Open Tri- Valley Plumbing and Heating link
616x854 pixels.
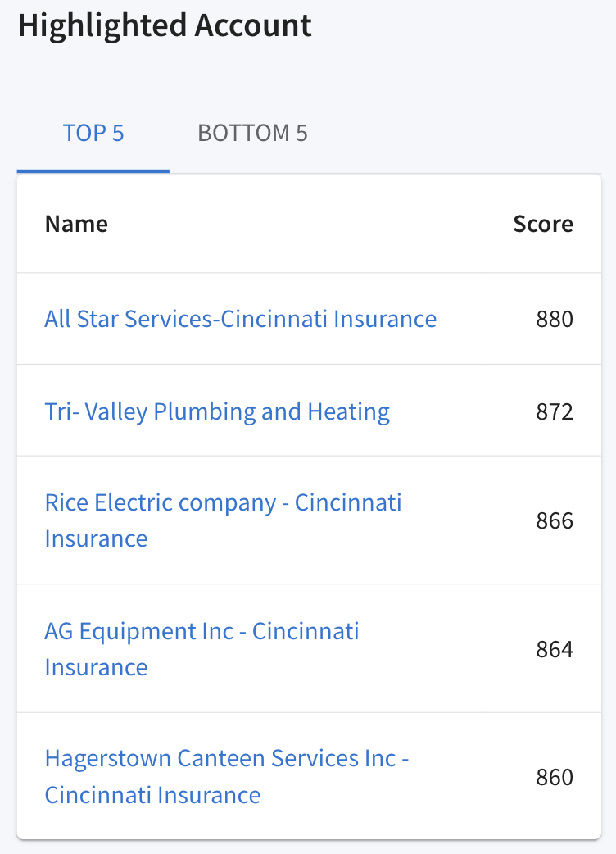pyautogui.click(x=217, y=411)
